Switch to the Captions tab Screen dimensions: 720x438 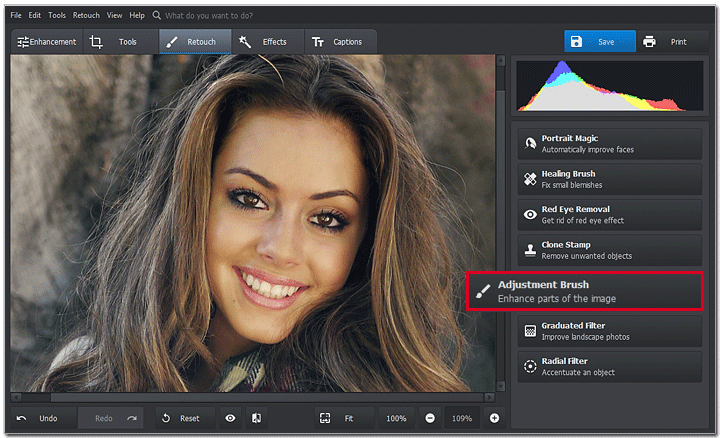pos(341,42)
